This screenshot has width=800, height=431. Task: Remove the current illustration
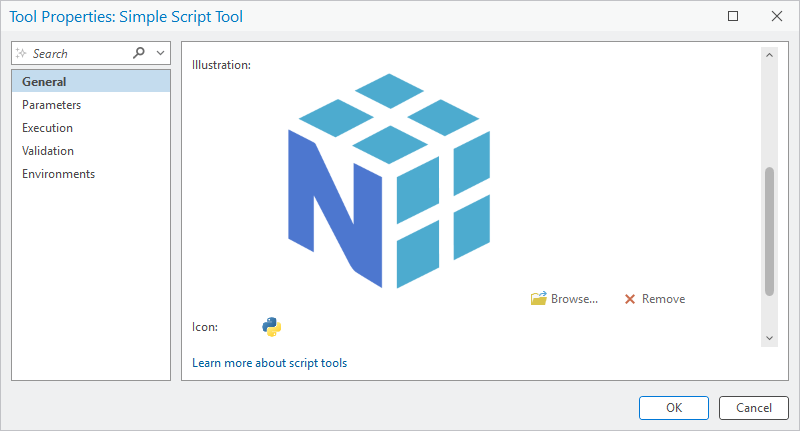[x=654, y=299]
